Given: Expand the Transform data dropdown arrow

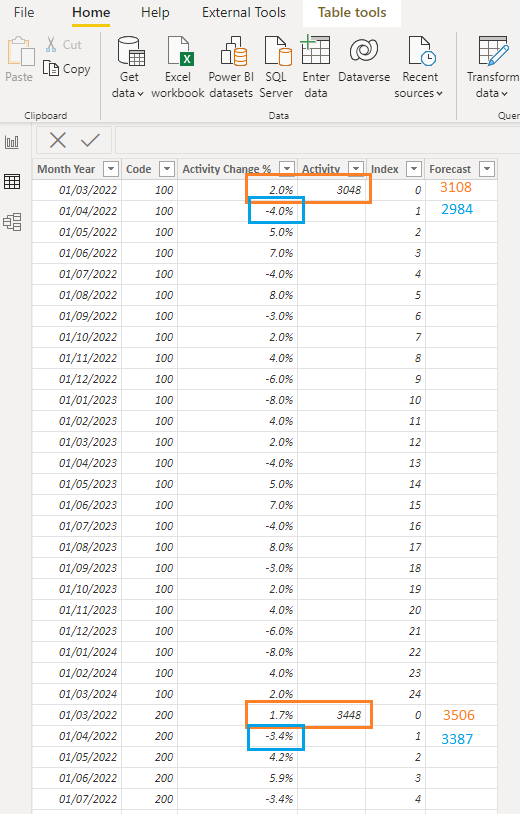Looking at the screenshot, I should tap(504, 93).
